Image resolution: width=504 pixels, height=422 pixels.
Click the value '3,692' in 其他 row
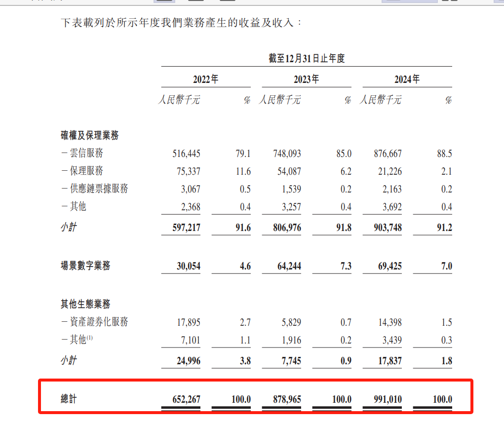[392, 207]
